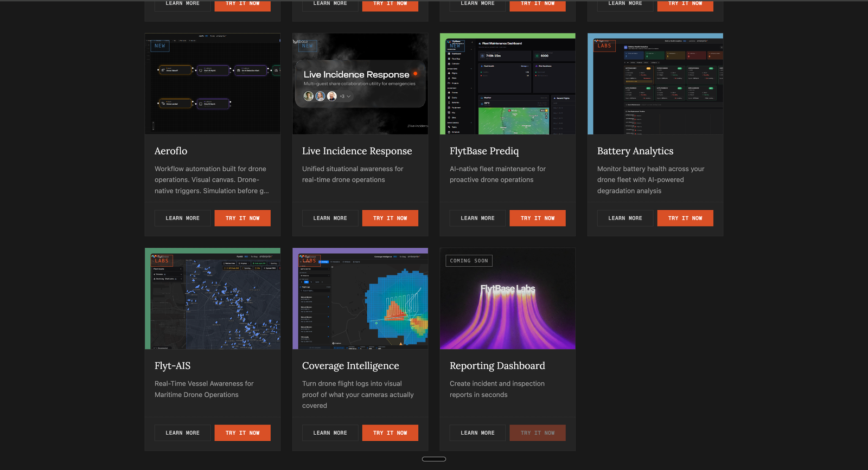Learn more about Reporting Dashboard
Viewport: 868px width, 470px height.
pyautogui.click(x=478, y=433)
